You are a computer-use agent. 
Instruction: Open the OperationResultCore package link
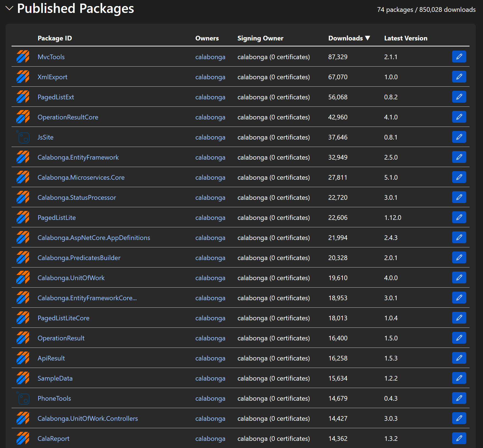tap(68, 117)
